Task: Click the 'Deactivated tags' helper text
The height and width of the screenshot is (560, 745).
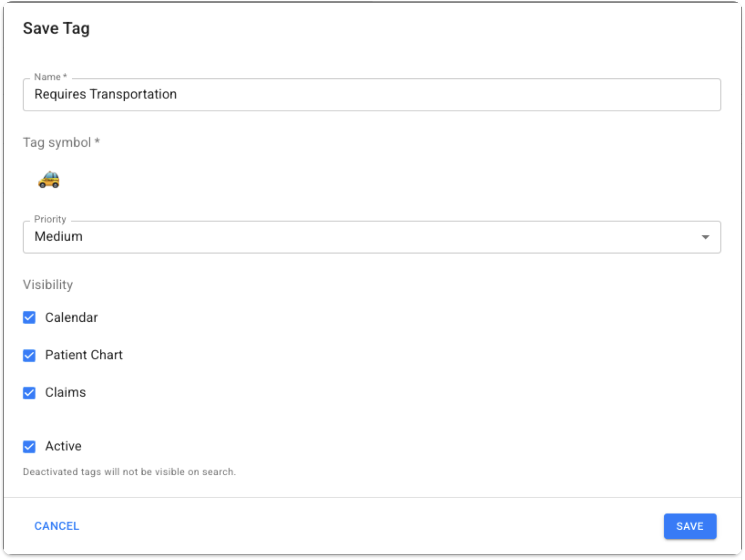Action: pyautogui.click(x=129, y=472)
